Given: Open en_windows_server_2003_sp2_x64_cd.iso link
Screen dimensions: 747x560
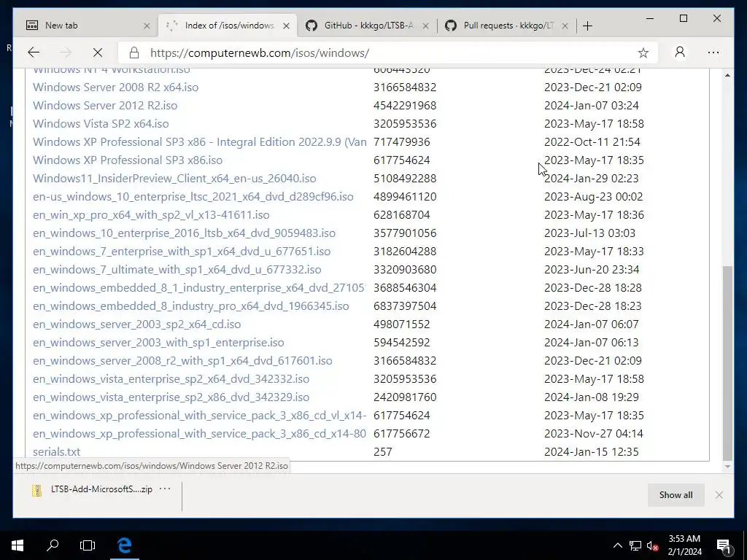Looking at the screenshot, I should point(136,324).
